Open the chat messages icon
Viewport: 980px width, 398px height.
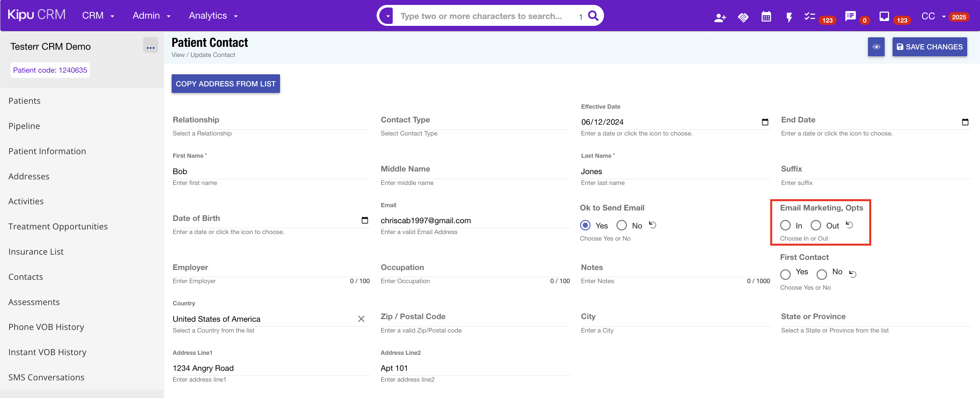850,16
